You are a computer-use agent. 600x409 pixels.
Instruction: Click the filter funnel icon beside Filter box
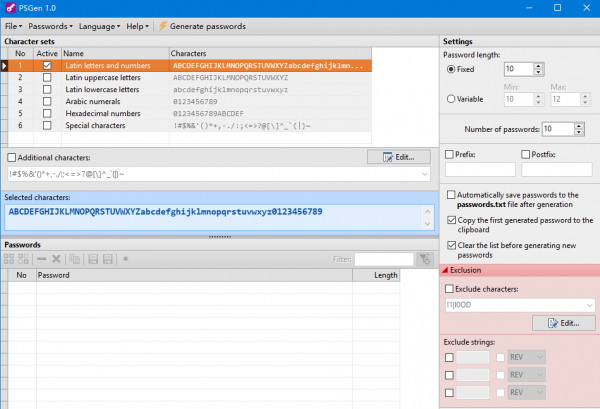[x=424, y=259]
